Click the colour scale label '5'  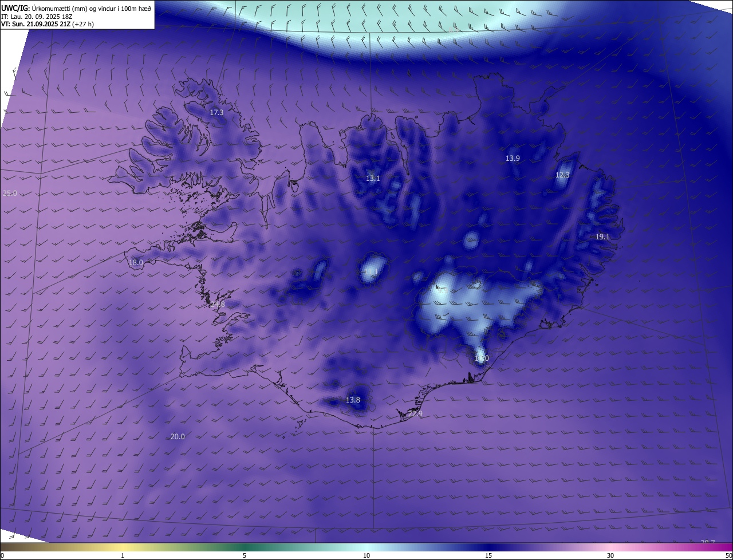point(245,555)
